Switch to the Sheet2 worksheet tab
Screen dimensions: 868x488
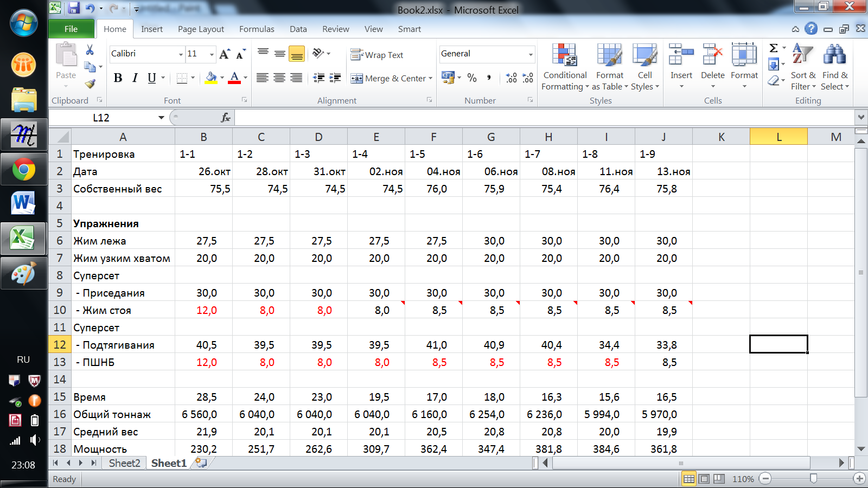124,463
